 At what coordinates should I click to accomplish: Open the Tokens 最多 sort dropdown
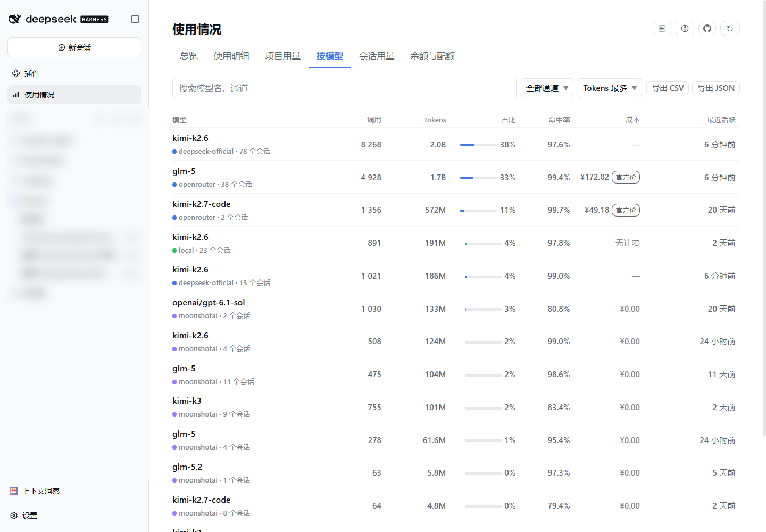(x=610, y=88)
